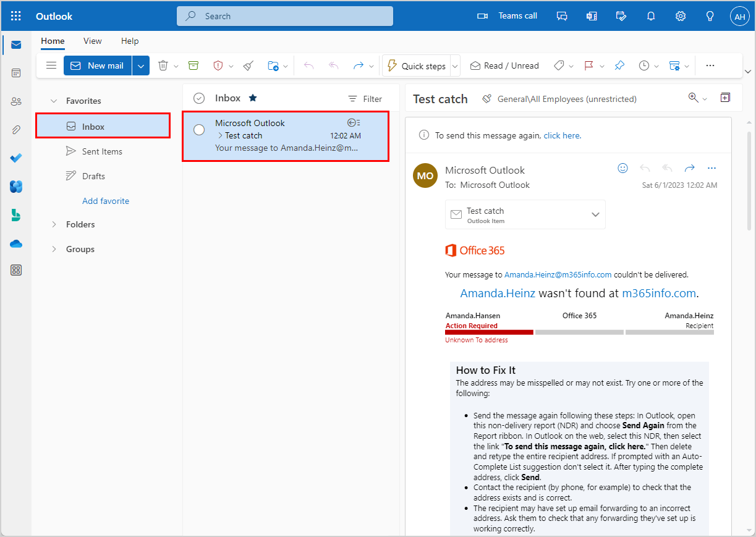Open the My Day calendar-check icon
This screenshot has height=537, width=756.
click(621, 16)
